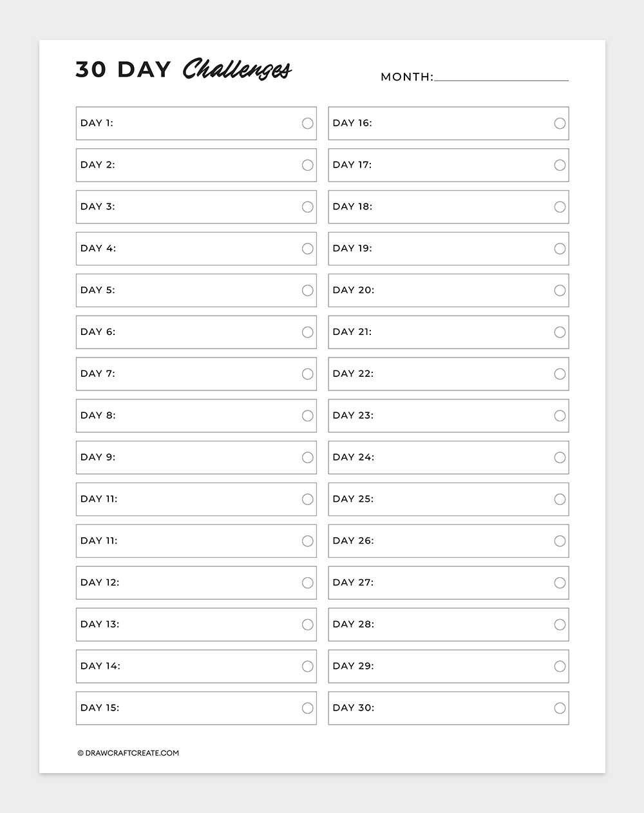Viewport: 644px width, 813px height.
Task: Check off the Day 20 circle
Action: point(560,291)
